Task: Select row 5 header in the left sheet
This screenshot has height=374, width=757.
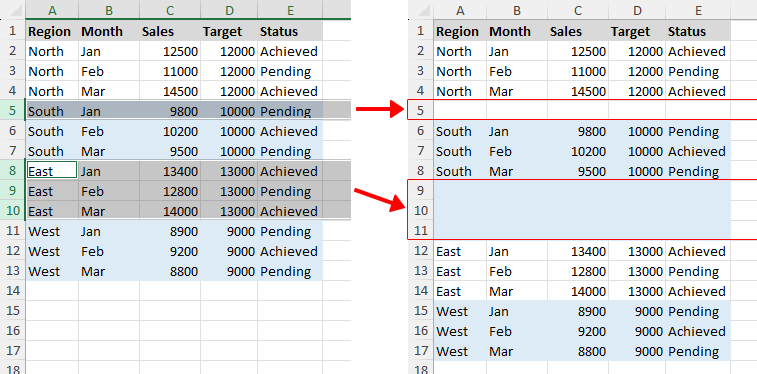Action: (x=13, y=111)
